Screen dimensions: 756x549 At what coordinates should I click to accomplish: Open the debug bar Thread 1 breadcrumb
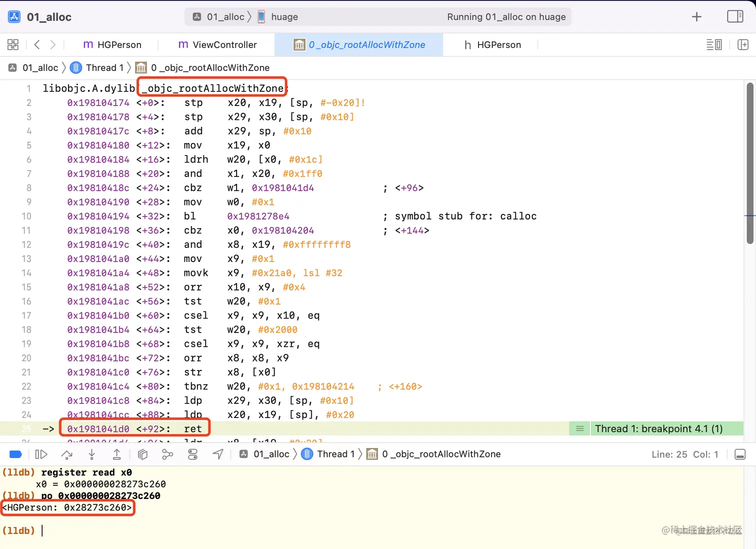(328, 454)
